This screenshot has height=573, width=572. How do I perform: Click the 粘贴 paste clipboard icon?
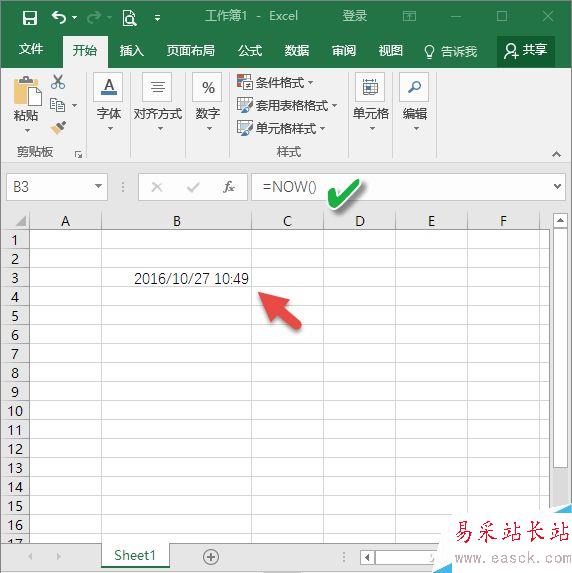tap(27, 90)
